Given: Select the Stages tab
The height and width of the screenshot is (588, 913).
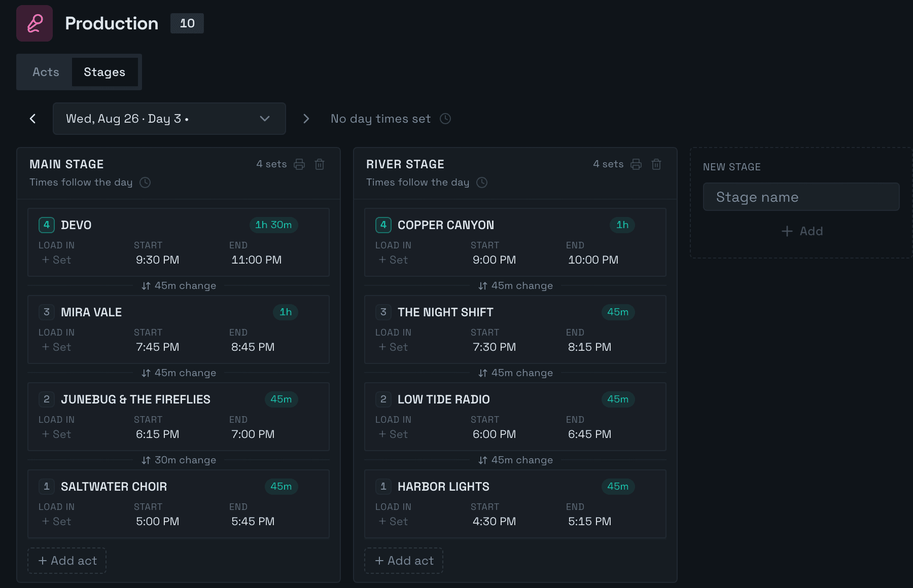Looking at the screenshot, I should click(104, 72).
